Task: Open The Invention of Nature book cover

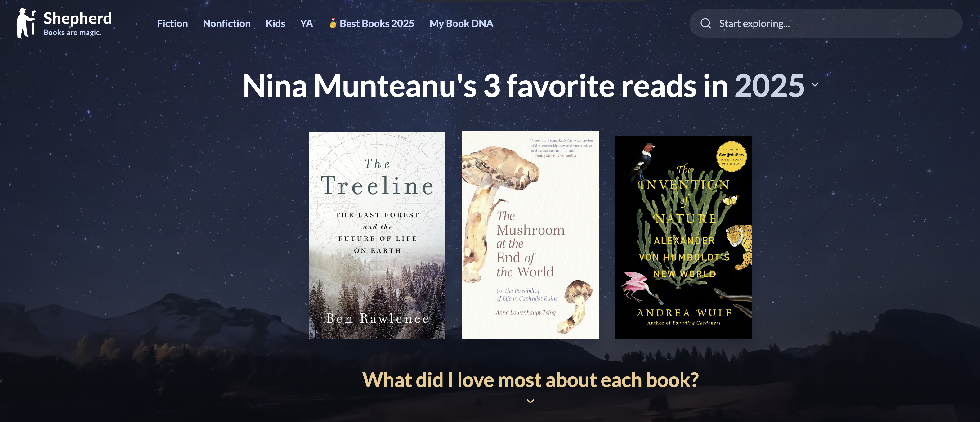Action: (x=684, y=237)
